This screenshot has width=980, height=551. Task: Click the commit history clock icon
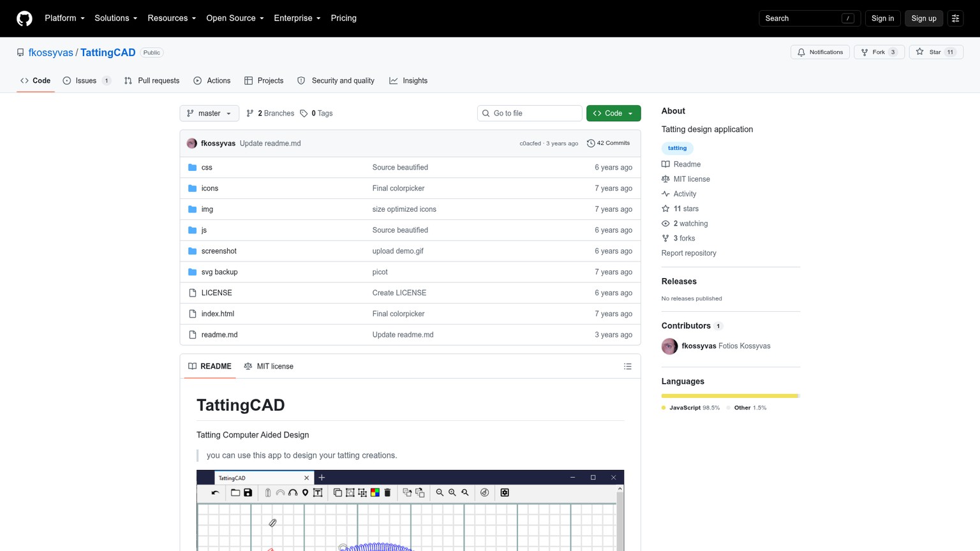coord(591,143)
